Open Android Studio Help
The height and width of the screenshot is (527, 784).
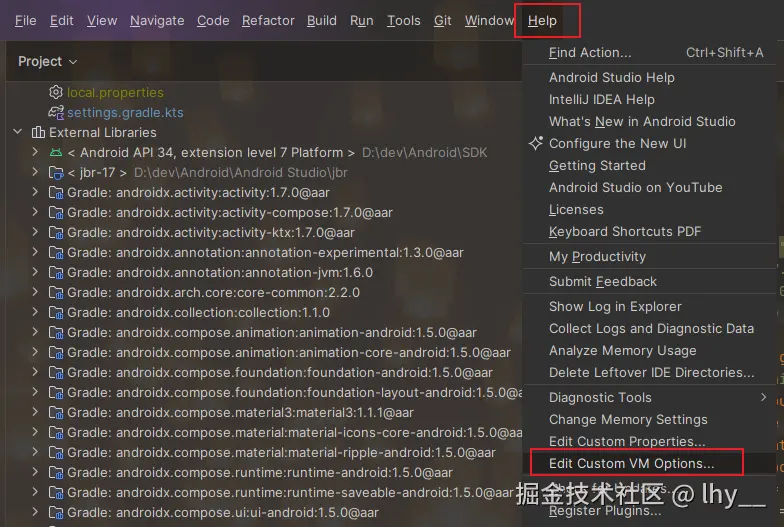pyautogui.click(x=649, y=78)
